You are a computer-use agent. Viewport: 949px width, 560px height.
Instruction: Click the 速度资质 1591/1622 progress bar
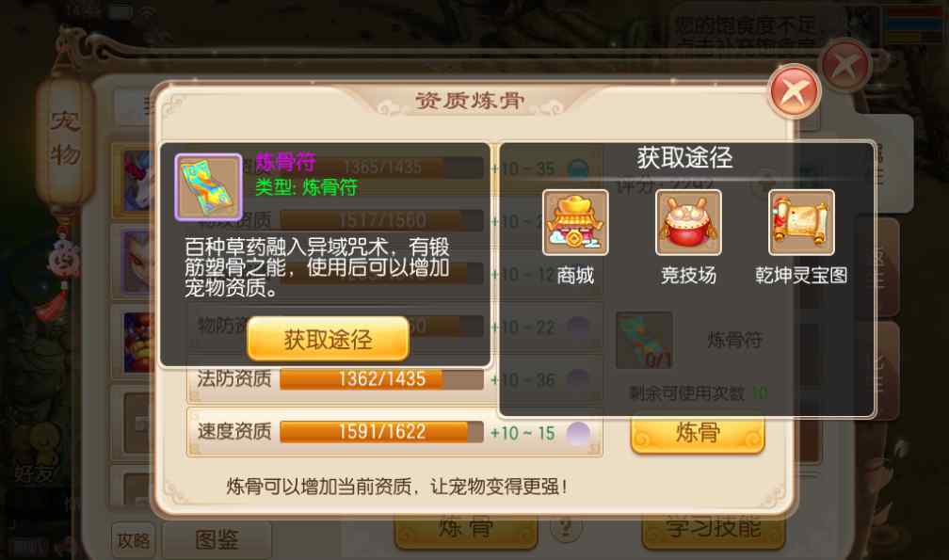(x=381, y=432)
